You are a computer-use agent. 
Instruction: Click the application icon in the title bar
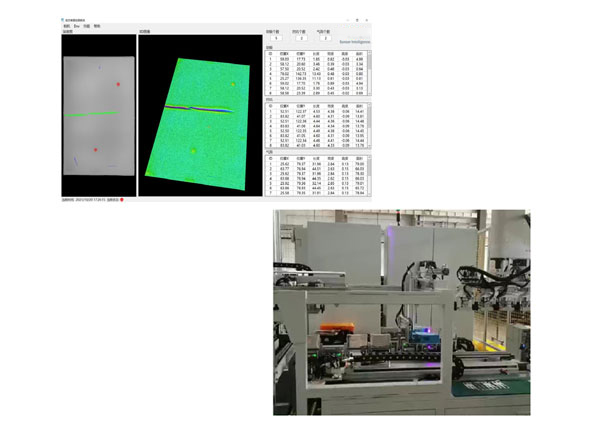point(63,20)
